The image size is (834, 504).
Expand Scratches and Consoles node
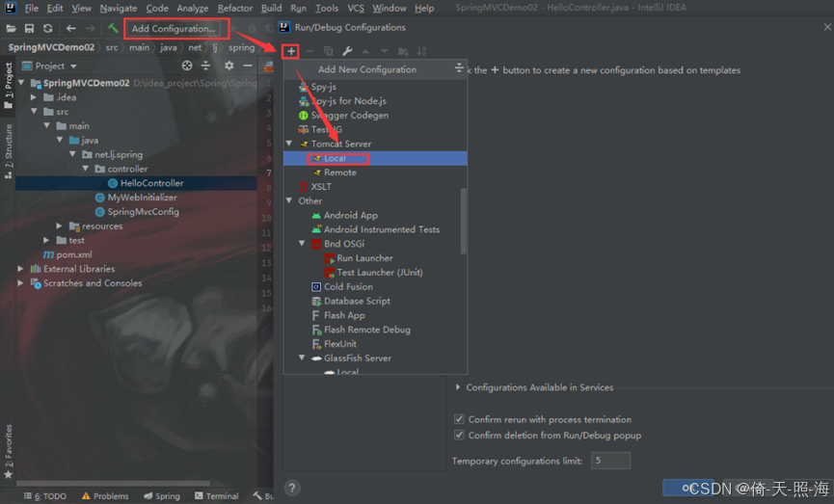(x=21, y=282)
